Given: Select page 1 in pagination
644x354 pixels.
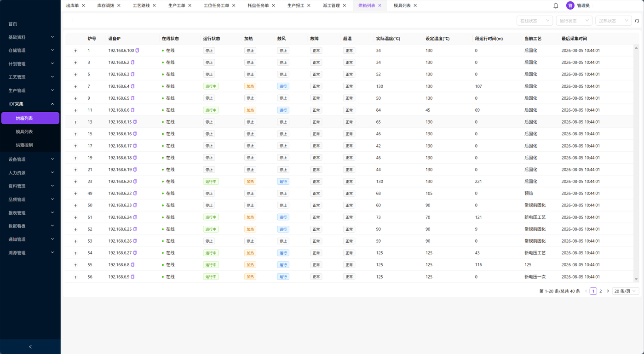Looking at the screenshot, I should point(593,291).
